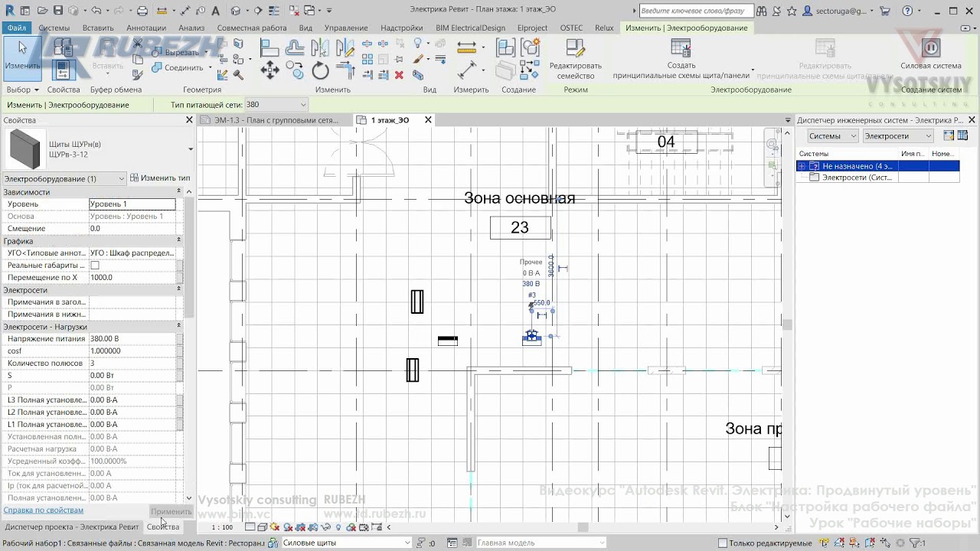Open the Силовые щиты workset dropdown

click(347, 543)
